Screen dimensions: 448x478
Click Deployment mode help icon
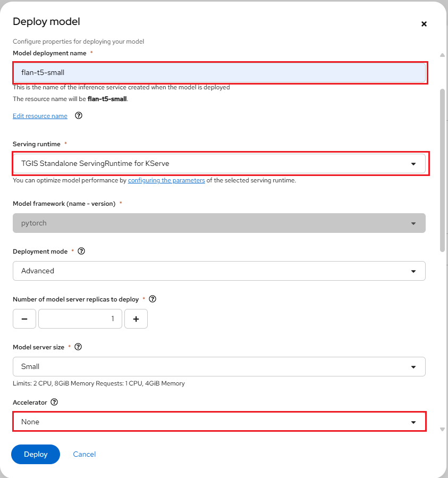(81, 251)
